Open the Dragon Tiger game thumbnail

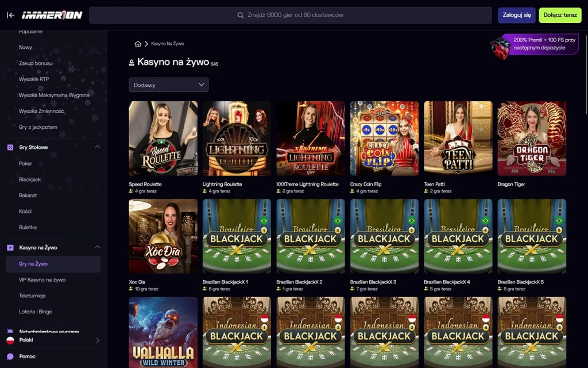point(532,139)
